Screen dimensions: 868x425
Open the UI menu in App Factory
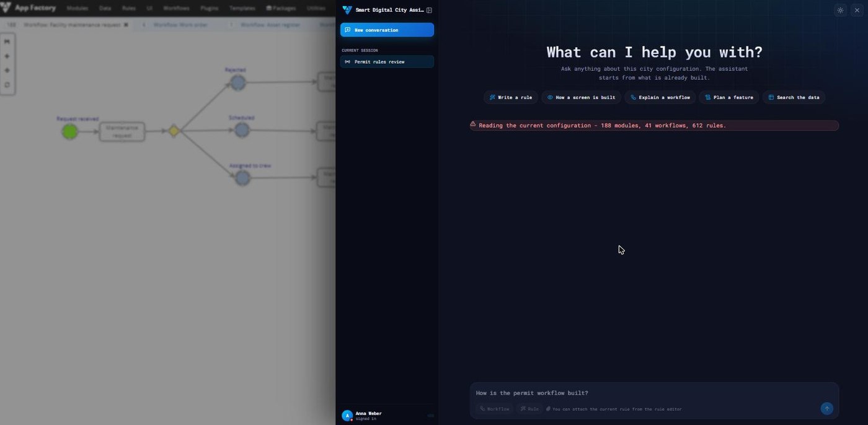click(150, 9)
